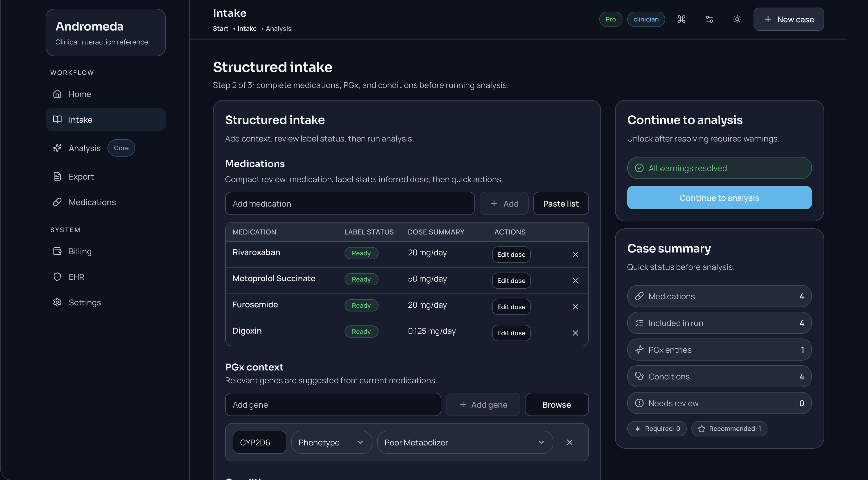Expand the Phenotype dropdown
Screen dimensions: 868x480
(x=331, y=442)
